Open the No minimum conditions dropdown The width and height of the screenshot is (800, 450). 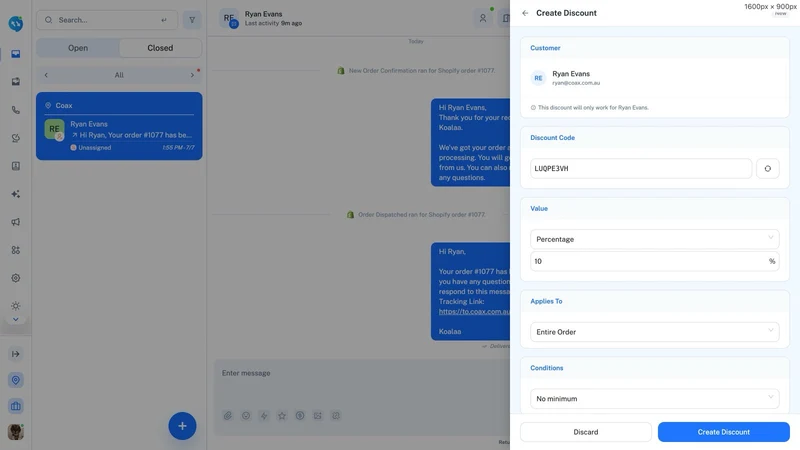[655, 399]
